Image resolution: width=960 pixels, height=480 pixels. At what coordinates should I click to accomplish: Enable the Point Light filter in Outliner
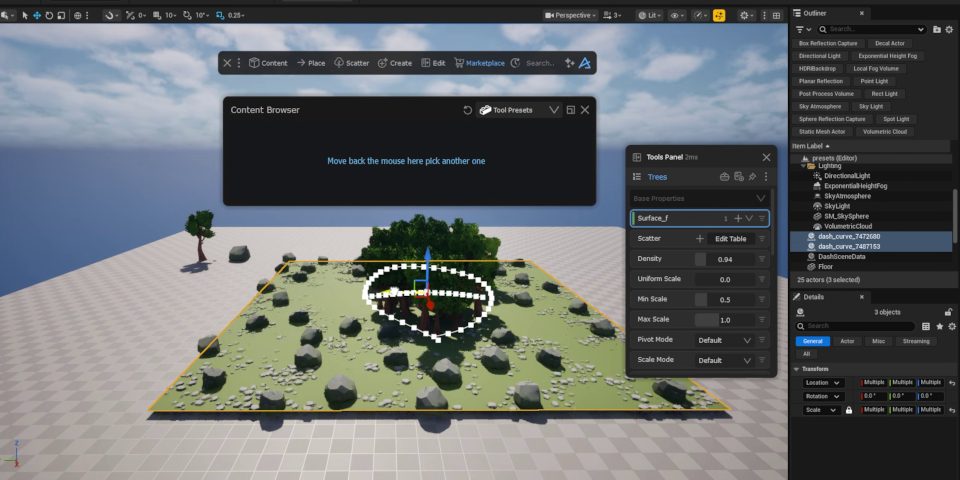[x=873, y=81]
